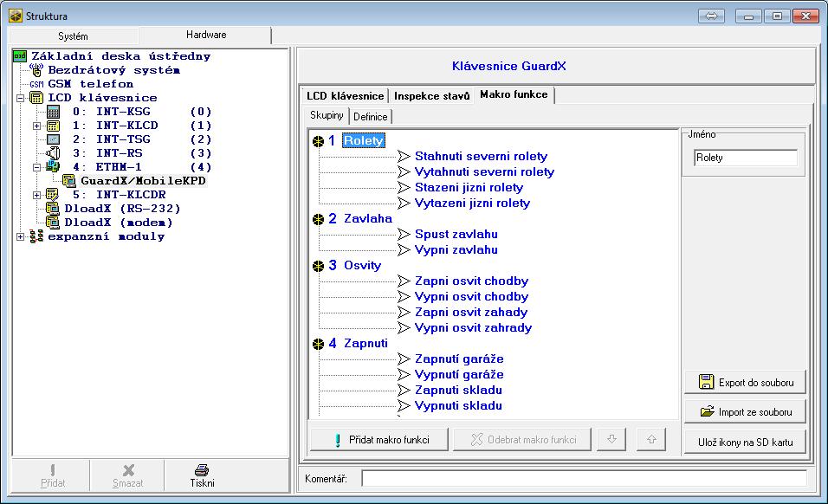Viewport: 828px width, 504px height.
Task: Click the group icon next to 1 Rolety
Action: [318, 141]
